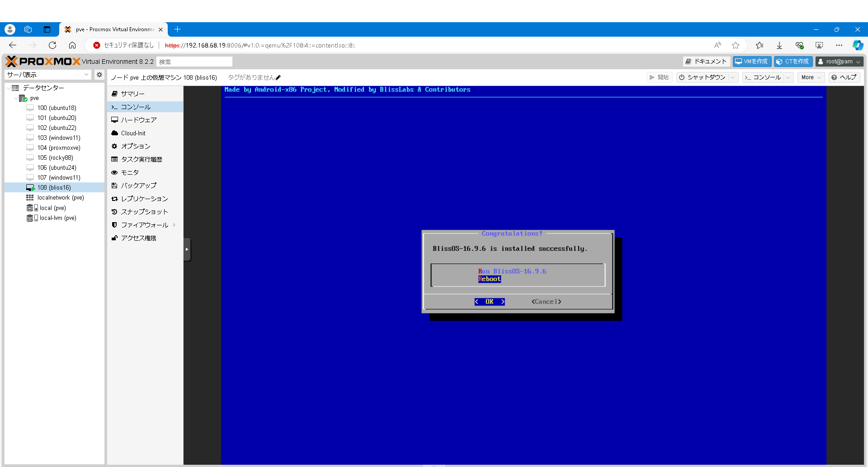Open browser settings and more menu
Image resolution: width=868 pixels, height=467 pixels.
(839, 45)
